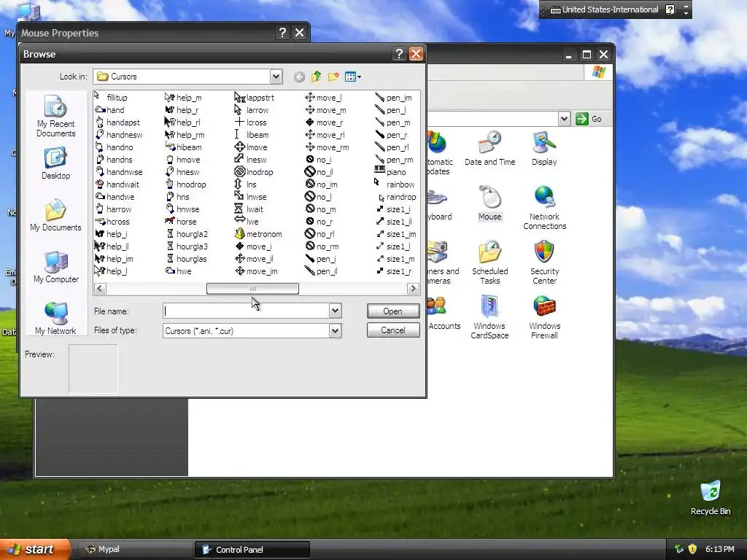
Task: Select the lnodrop cursor file
Action: (x=254, y=172)
